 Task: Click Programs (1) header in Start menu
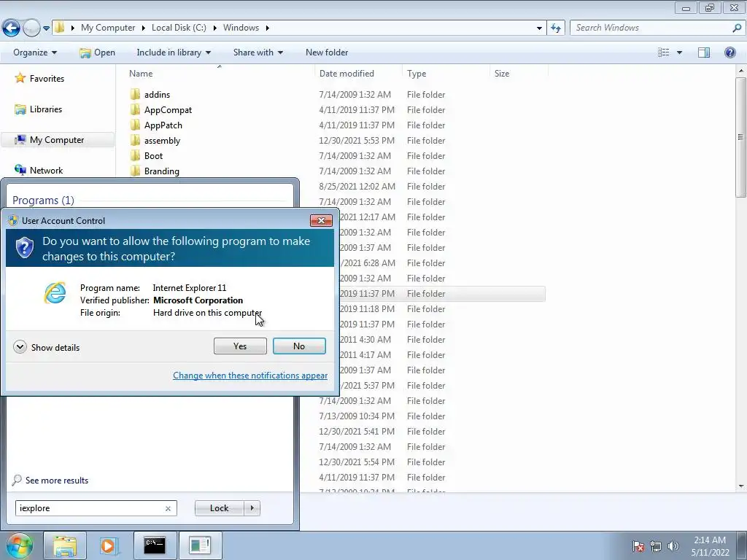pyautogui.click(x=43, y=200)
